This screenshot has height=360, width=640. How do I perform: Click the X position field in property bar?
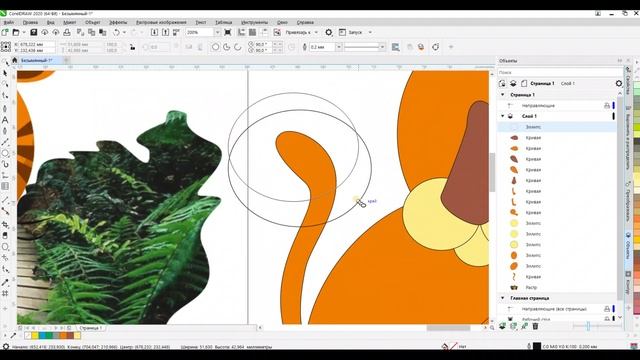pyautogui.click(x=34, y=44)
